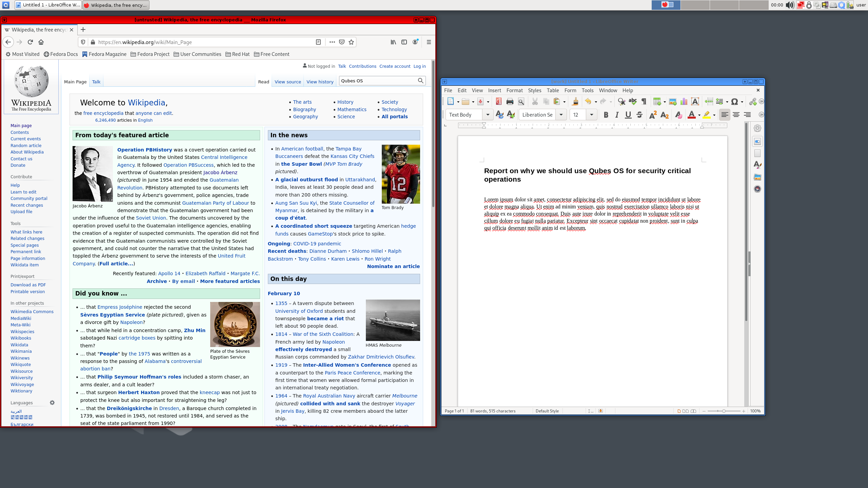Image resolution: width=868 pixels, height=488 pixels.
Task: Click Font Color red swatch in Writer
Action: (691, 115)
